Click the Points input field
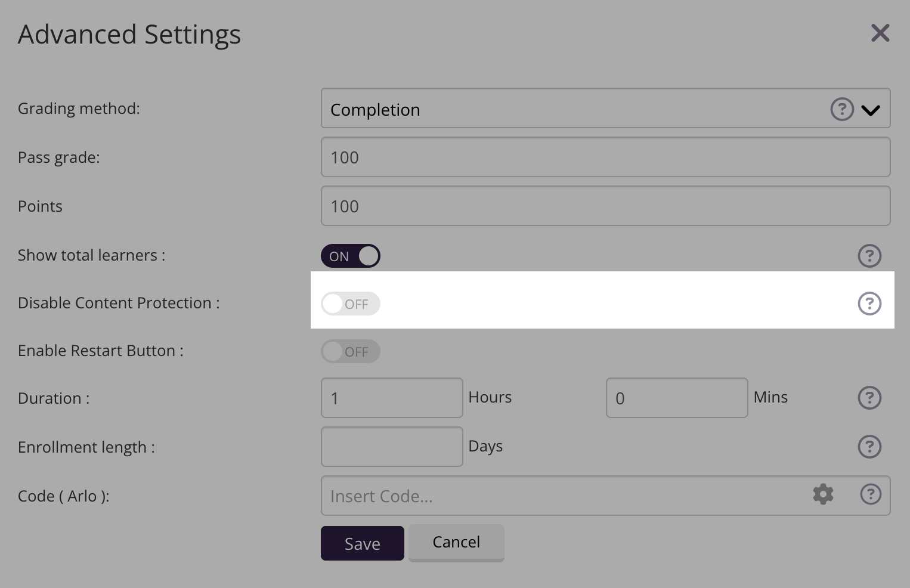This screenshot has height=588, width=910. [605, 206]
